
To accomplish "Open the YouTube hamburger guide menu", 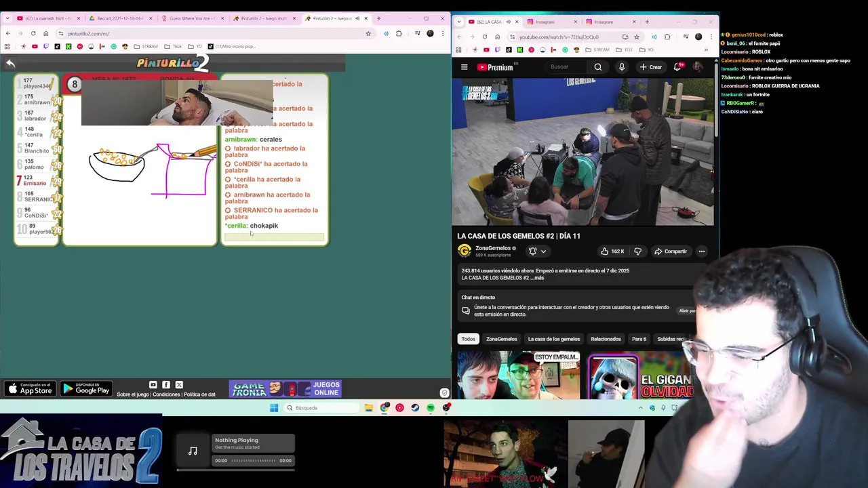I will pyautogui.click(x=464, y=67).
